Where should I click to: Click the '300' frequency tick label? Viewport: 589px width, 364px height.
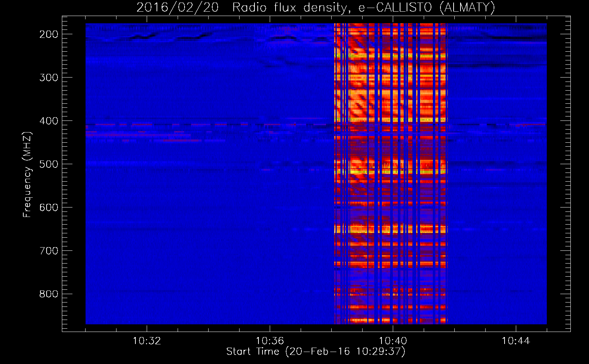49,78
